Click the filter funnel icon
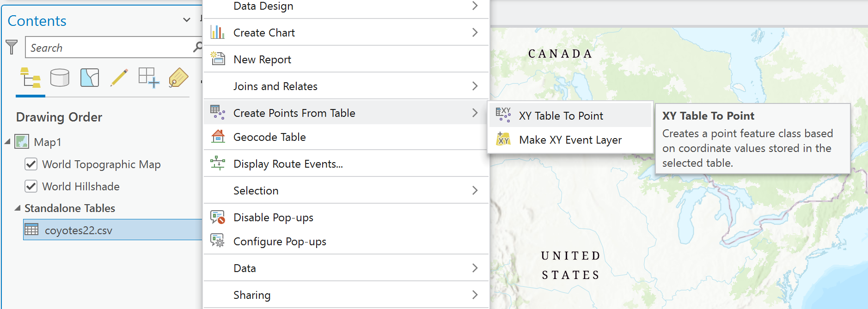The width and height of the screenshot is (868, 309). tap(12, 47)
